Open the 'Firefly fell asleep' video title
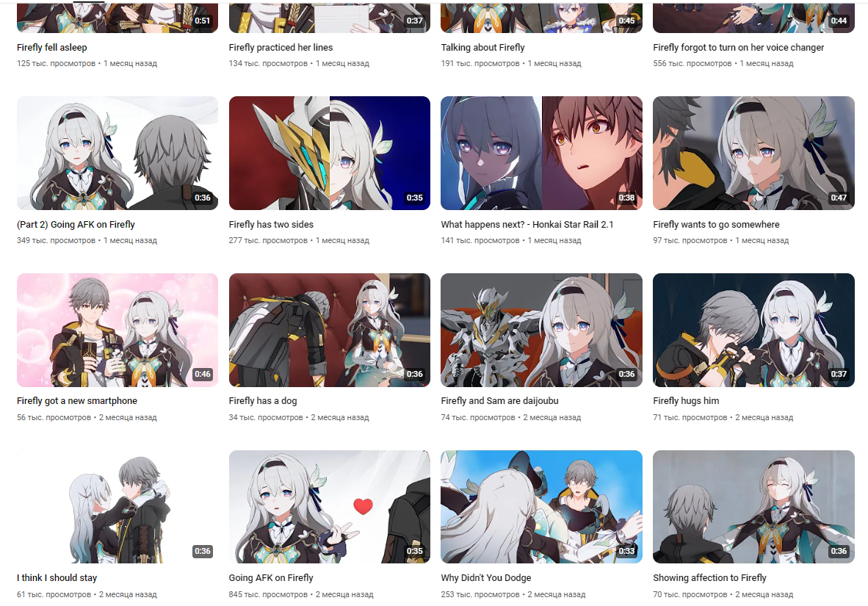Screen dimensions: 868x606 coord(52,48)
